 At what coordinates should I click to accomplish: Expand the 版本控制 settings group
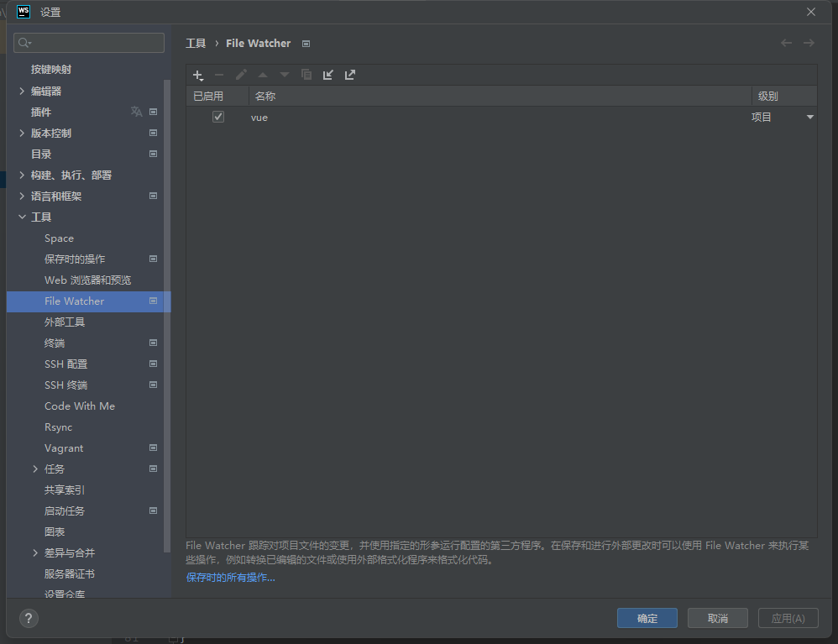tap(22, 133)
